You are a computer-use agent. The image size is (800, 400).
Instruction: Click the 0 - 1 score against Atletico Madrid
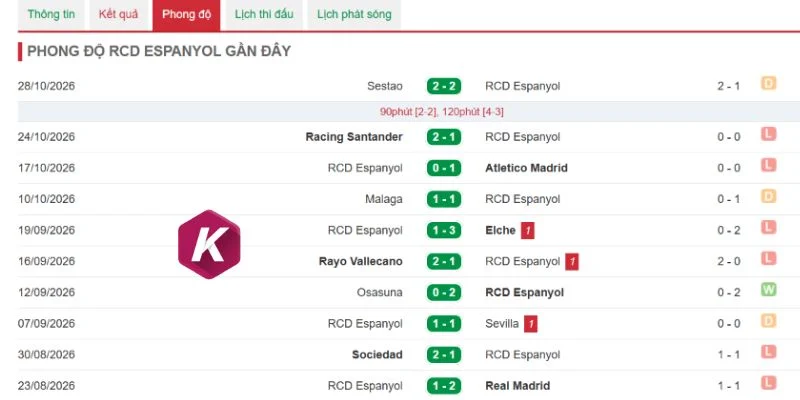(444, 168)
